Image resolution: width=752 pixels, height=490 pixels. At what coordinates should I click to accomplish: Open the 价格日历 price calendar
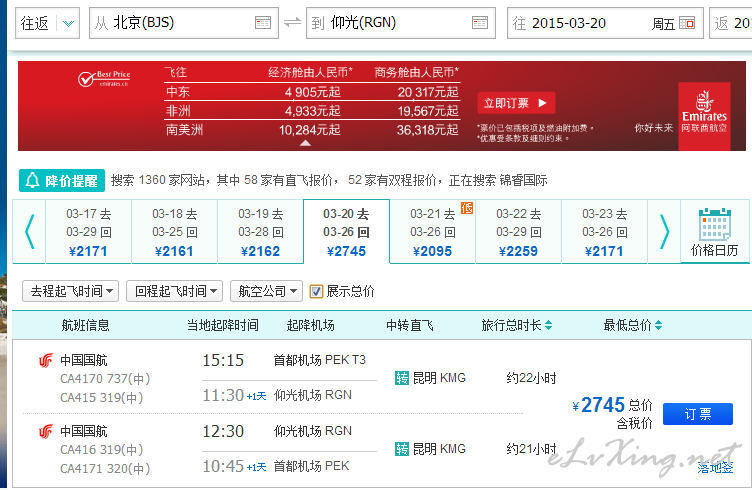tap(715, 232)
